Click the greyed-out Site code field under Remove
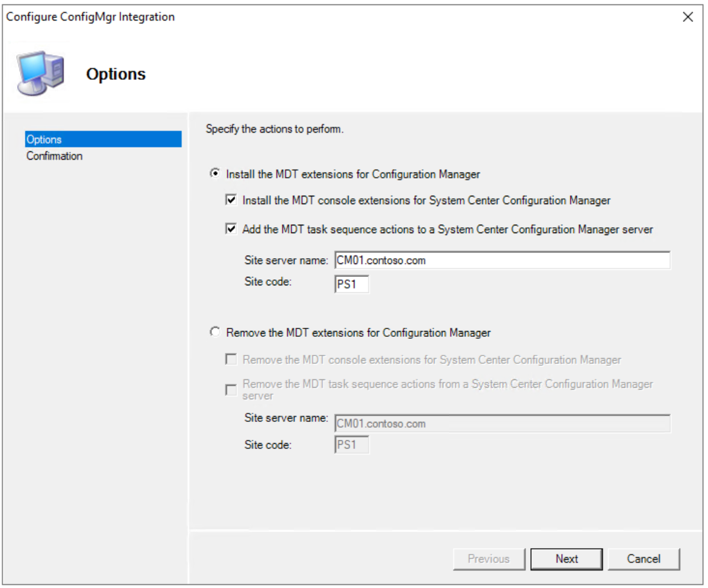708x588 pixels. click(352, 445)
